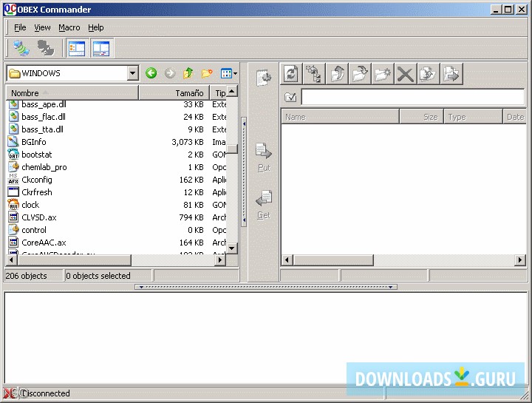The height and width of the screenshot is (403, 532).
Task: Click remote list scroll right arrow
Action: [x=519, y=260]
